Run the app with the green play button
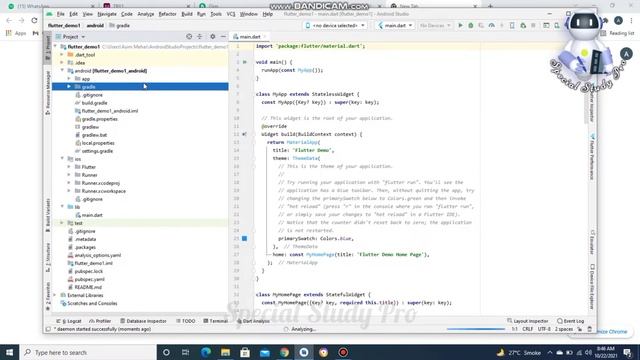Image resolution: width=640 pixels, height=360 pixels. pyautogui.click(x=460, y=25)
